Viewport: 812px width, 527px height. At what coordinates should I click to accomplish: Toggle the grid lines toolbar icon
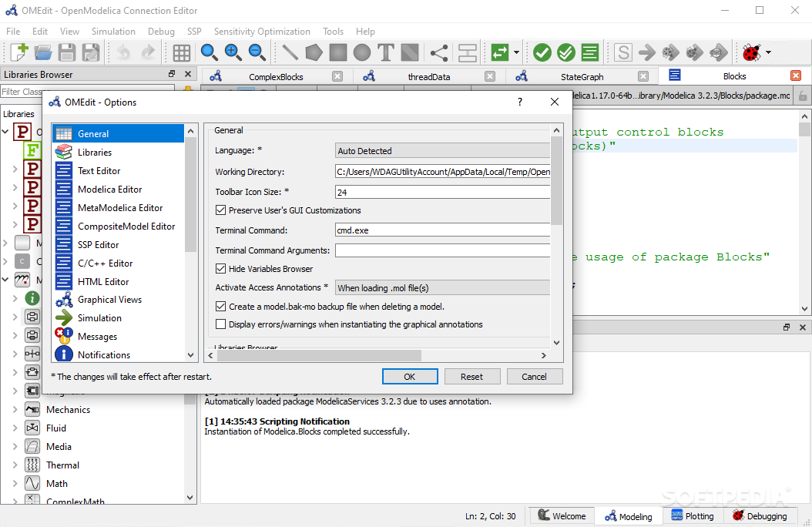(181, 52)
